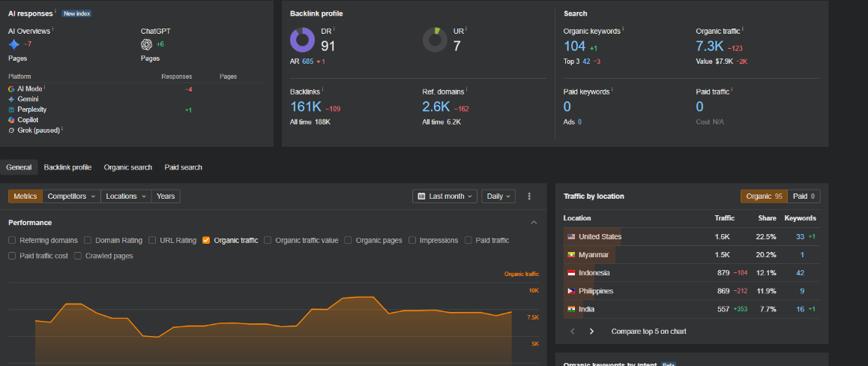Click the Google AI Mode icon

pyautogui.click(x=12, y=88)
